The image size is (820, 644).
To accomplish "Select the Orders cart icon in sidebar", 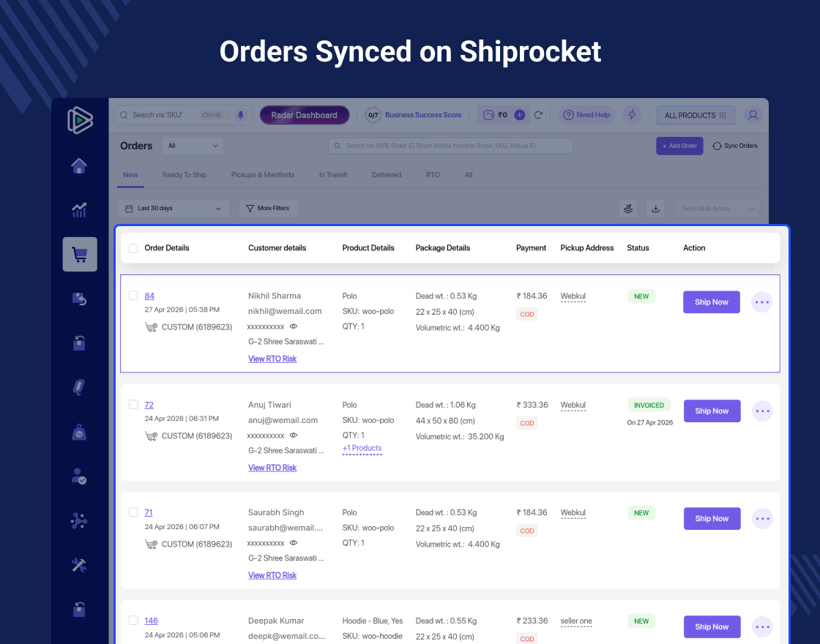I will tap(80, 255).
